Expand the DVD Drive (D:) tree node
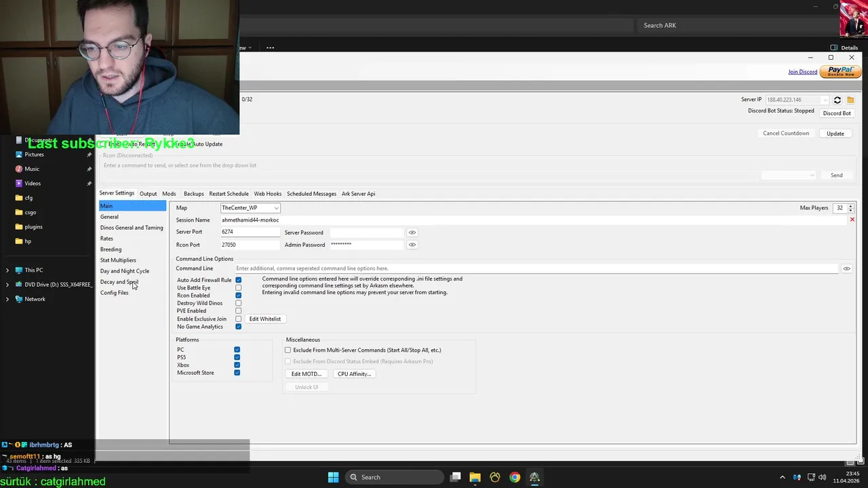Screen dimensions: 868x488 [x=7, y=285]
